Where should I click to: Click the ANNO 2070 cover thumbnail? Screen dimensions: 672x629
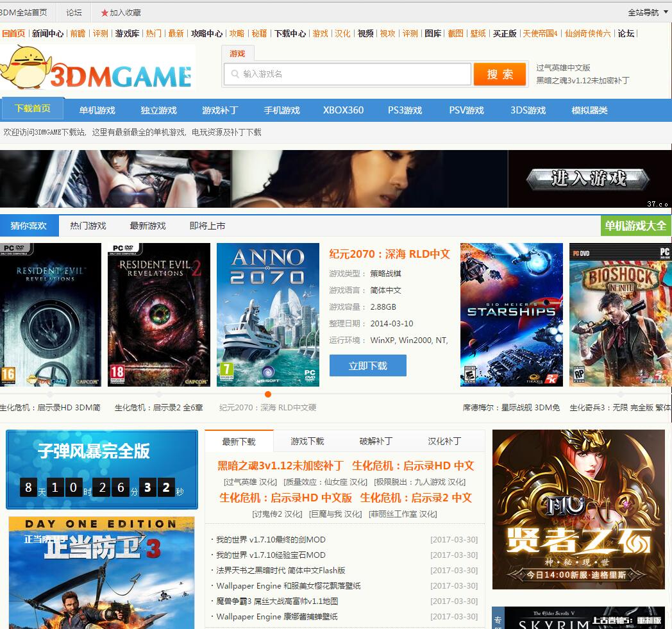(268, 314)
